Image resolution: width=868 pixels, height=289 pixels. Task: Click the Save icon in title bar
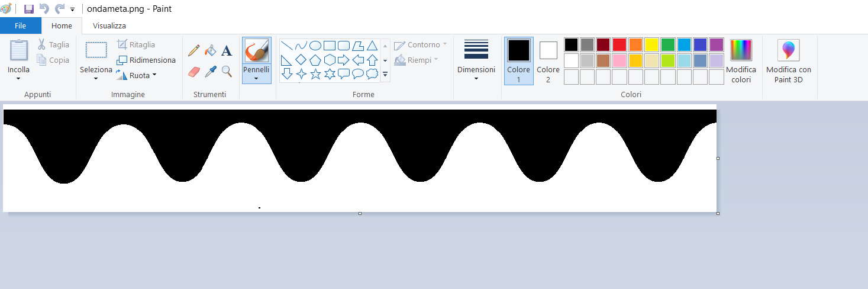click(28, 9)
